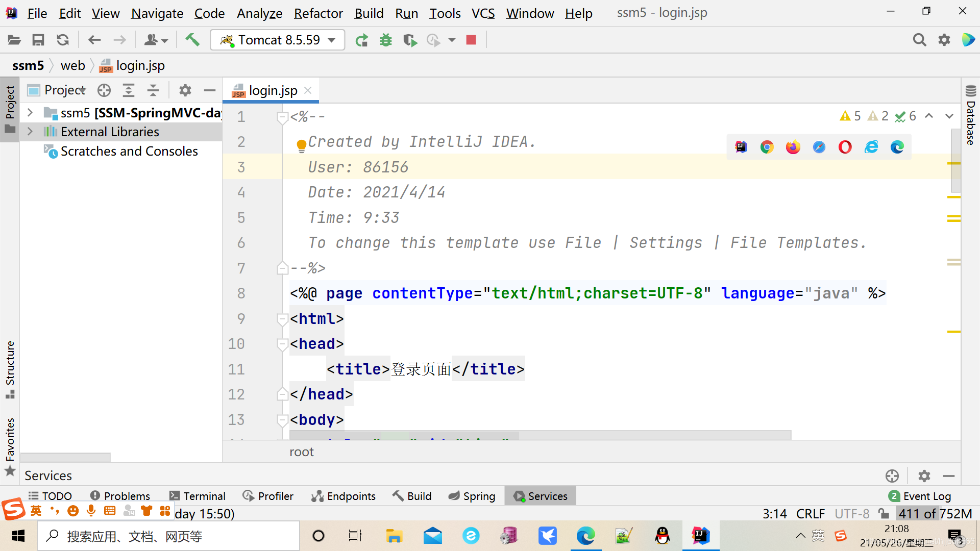Expand the External Libraries tree node
980x551 pixels.
tap(30, 132)
